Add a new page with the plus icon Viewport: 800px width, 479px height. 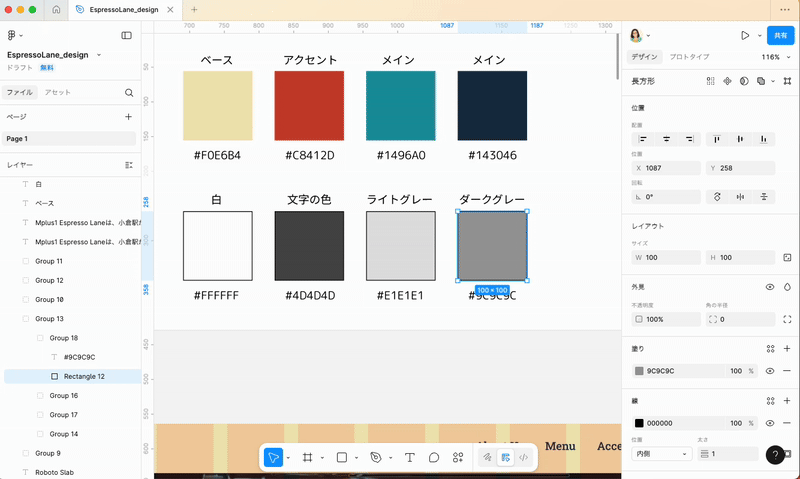128,117
